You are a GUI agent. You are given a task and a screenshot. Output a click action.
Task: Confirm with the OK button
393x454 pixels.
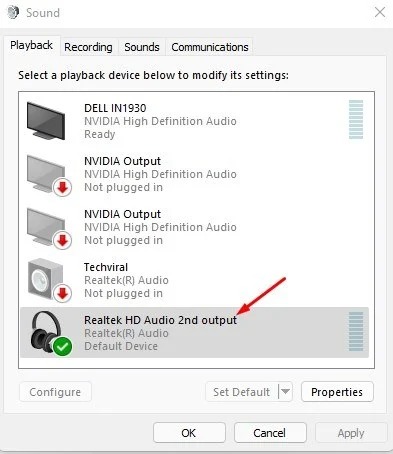coord(189,433)
